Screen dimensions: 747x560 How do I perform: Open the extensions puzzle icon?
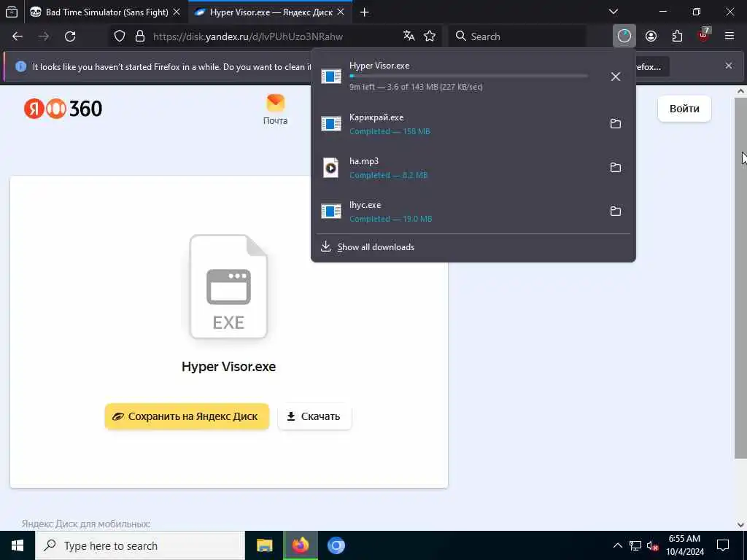(677, 36)
